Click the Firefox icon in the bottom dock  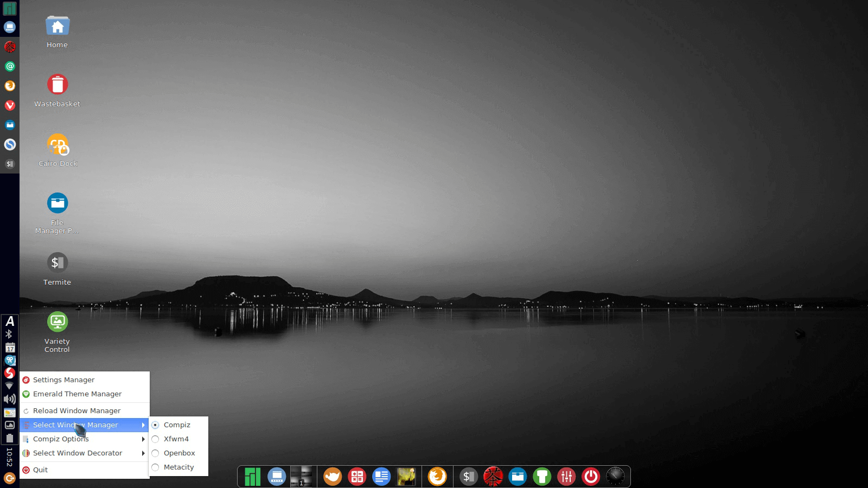point(437,477)
